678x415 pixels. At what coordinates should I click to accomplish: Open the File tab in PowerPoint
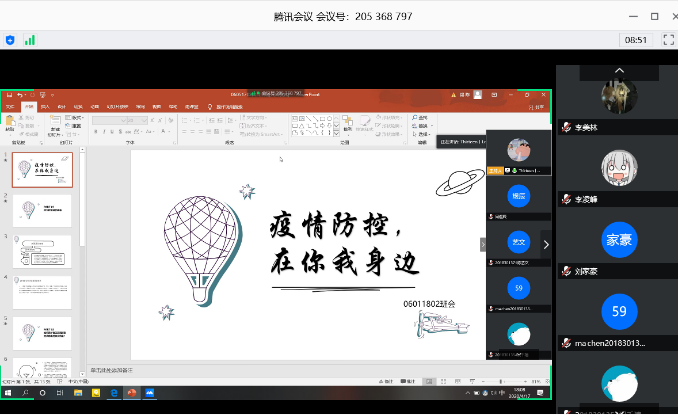click(10, 105)
